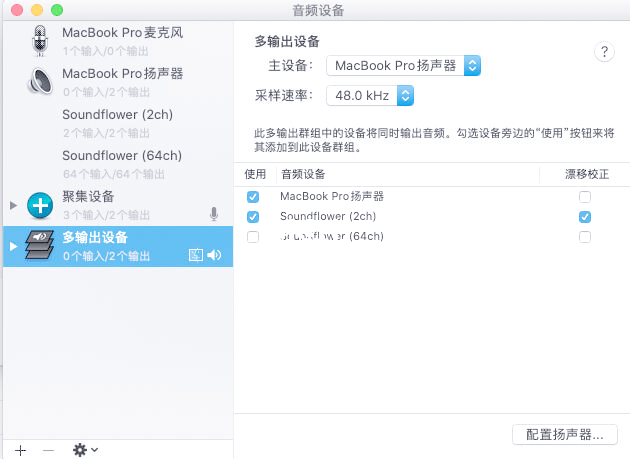Click Soundflower (64ch) row in table
Screen dimensions: 630x459
432,237
